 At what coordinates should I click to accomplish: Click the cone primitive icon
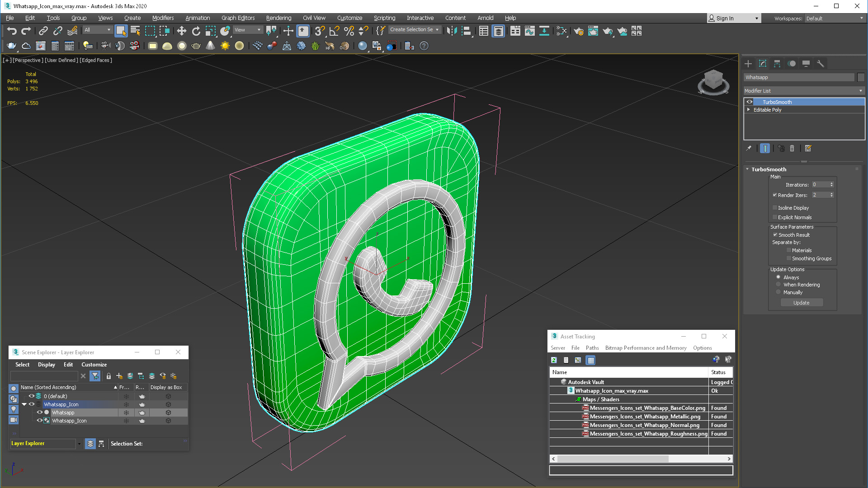pos(210,46)
